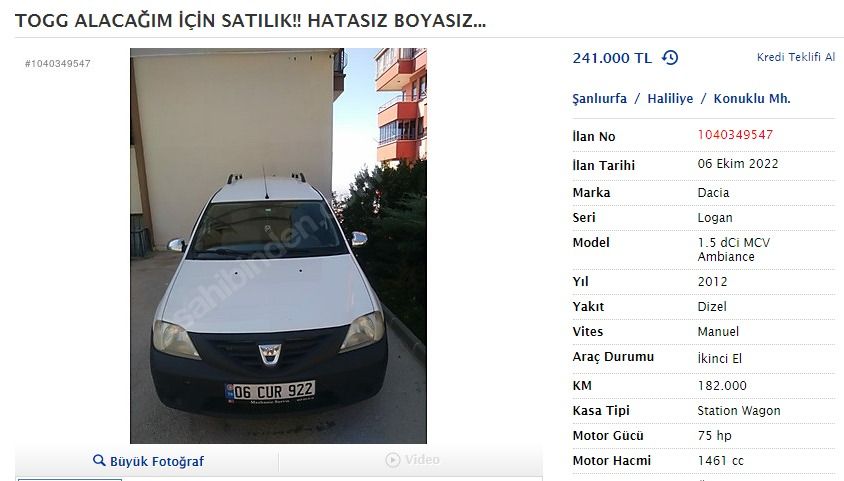Viewport: 844px width, 481px height.
Task: Click the 06 Ekim 2022 listing date
Action: pos(738,164)
